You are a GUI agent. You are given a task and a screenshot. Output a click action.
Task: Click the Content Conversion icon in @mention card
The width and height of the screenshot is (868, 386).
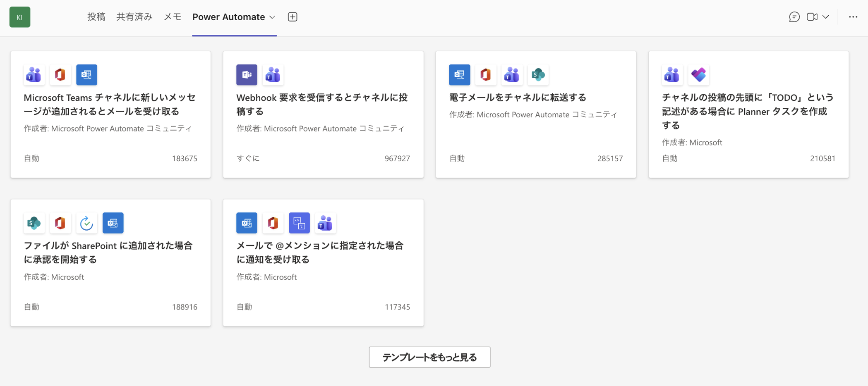300,223
